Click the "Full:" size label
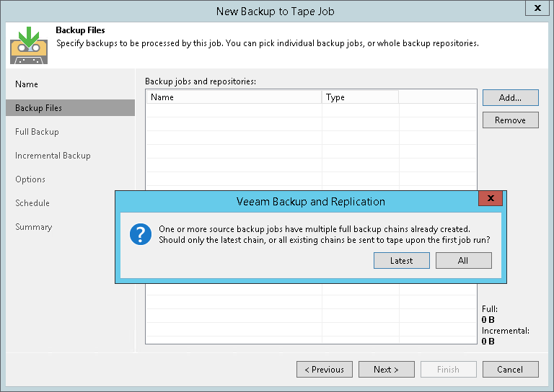 tap(490, 309)
